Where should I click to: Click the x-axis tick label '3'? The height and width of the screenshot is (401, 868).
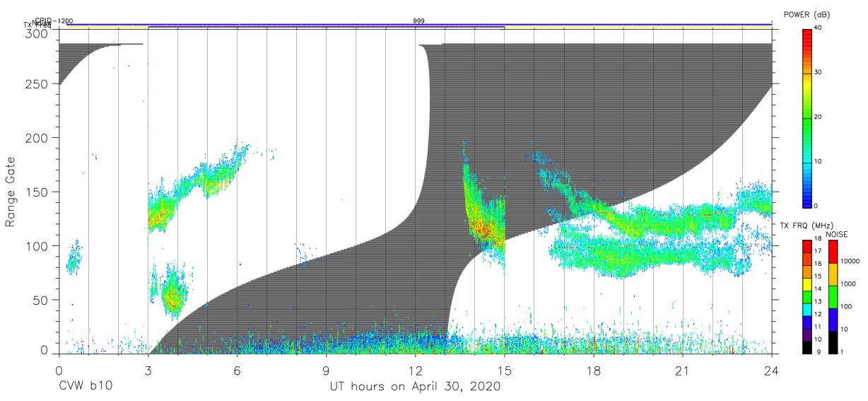(x=148, y=371)
